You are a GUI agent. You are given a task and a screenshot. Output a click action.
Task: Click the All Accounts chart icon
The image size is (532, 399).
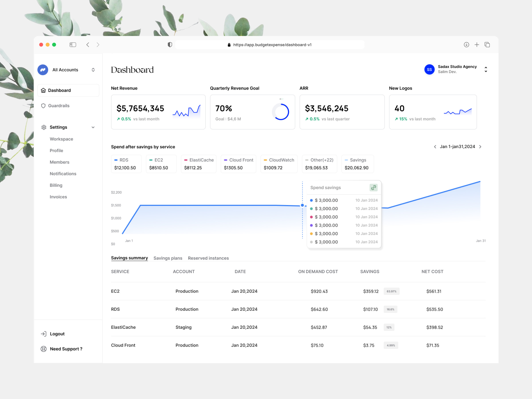(43, 70)
